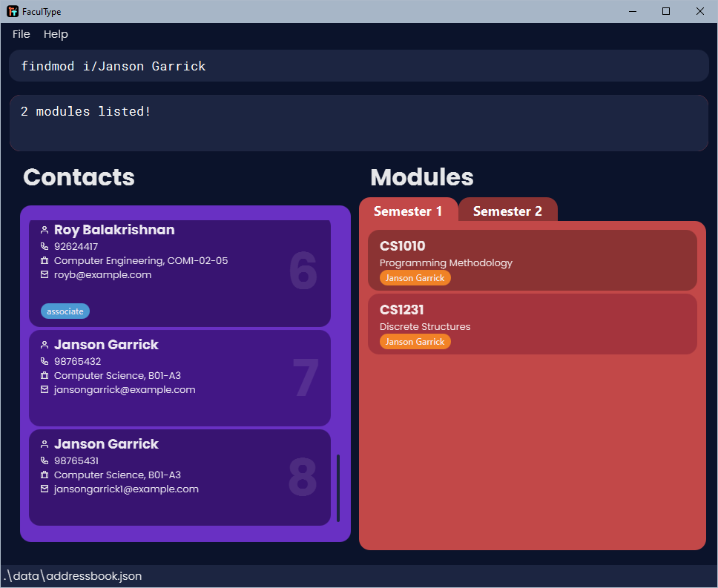Click email jansongarrick1@example.com
The width and height of the screenshot is (718, 588).
coord(126,489)
